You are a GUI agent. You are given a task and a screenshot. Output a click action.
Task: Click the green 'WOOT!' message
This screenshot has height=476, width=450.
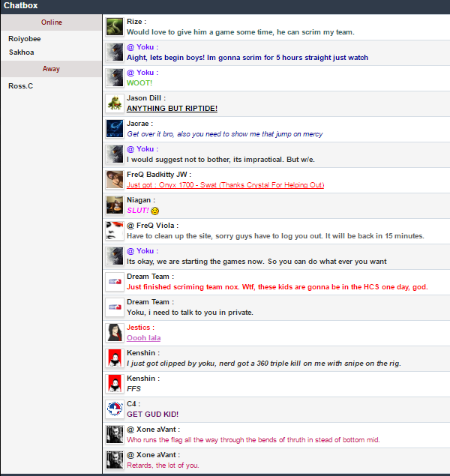tap(139, 83)
